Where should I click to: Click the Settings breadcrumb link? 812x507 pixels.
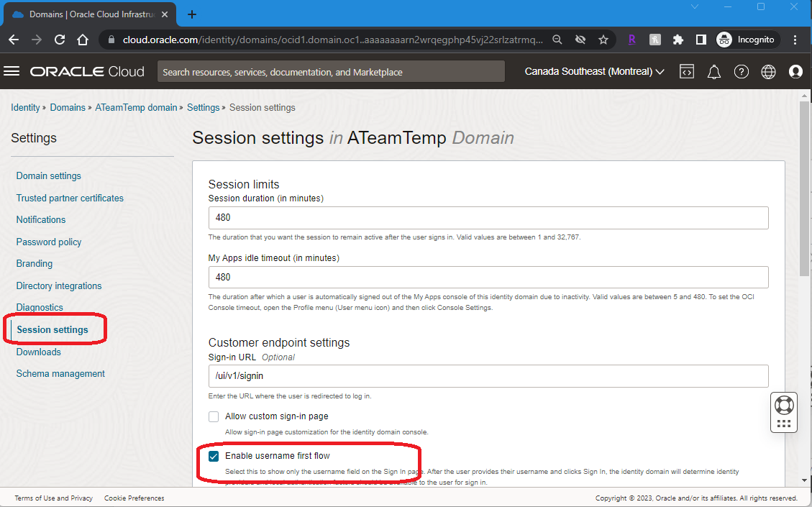(x=203, y=108)
